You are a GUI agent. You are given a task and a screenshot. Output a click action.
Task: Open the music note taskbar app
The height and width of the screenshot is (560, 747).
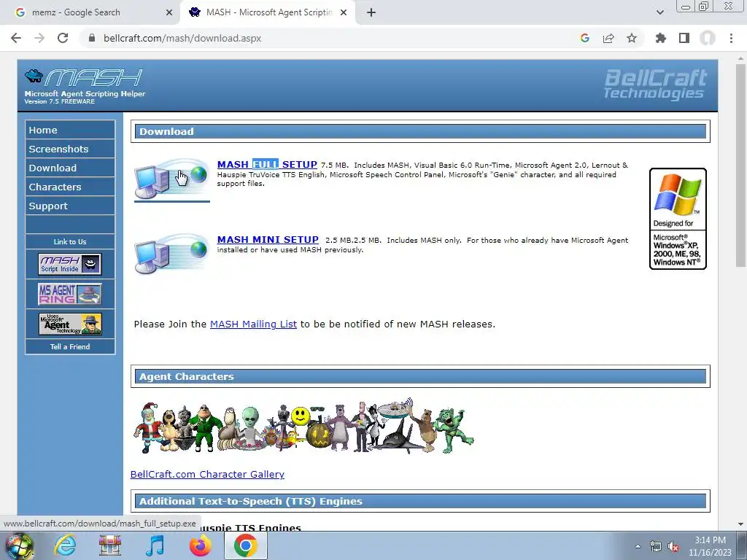pyautogui.click(x=155, y=545)
